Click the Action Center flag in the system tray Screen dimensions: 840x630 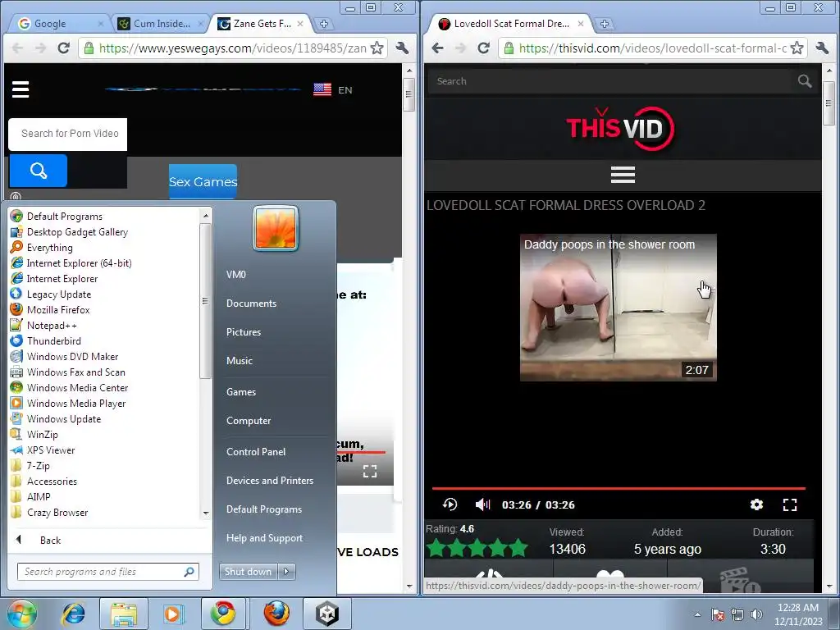(x=718, y=614)
